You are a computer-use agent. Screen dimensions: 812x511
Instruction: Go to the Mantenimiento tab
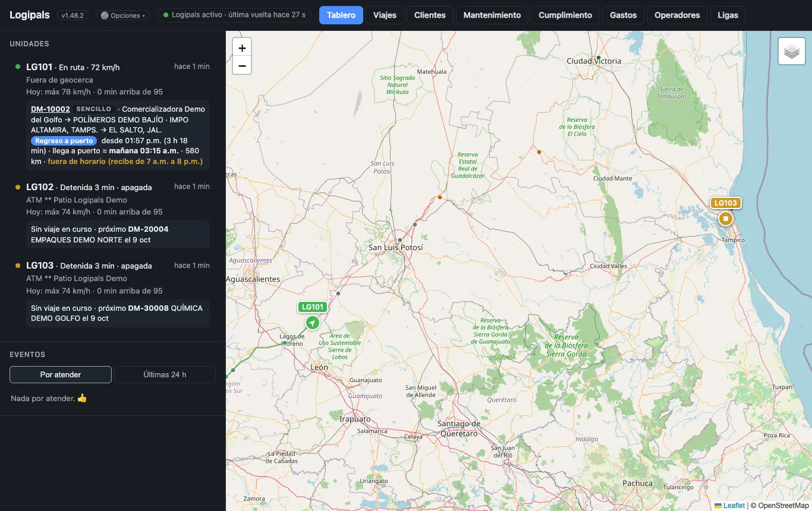[492, 15]
